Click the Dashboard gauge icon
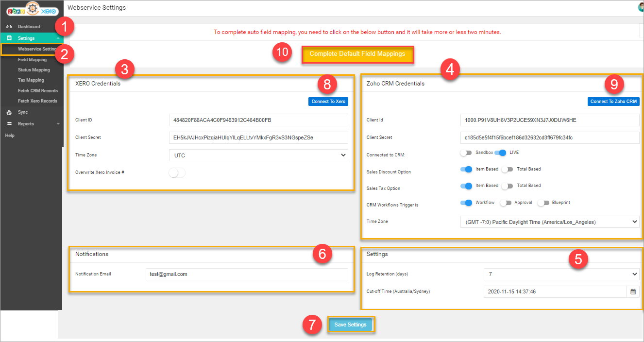644x342 pixels. [x=9, y=26]
